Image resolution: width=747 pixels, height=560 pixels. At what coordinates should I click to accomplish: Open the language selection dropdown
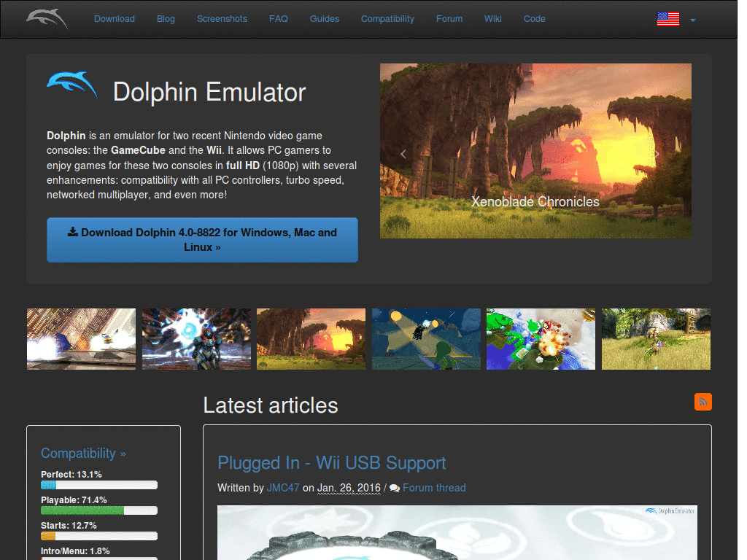(692, 21)
